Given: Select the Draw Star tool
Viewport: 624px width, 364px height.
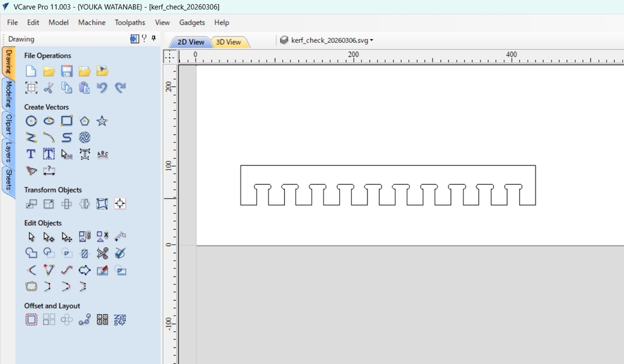Looking at the screenshot, I should tap(102, 120).
